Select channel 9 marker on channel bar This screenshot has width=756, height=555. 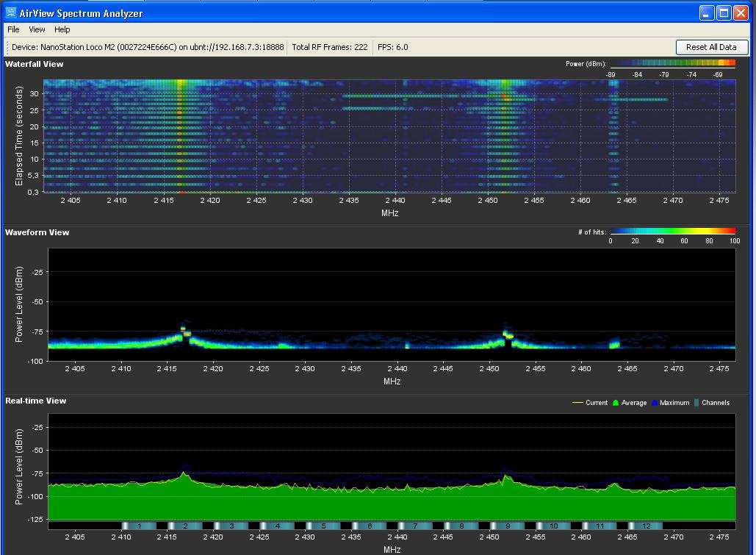[508, 526]
